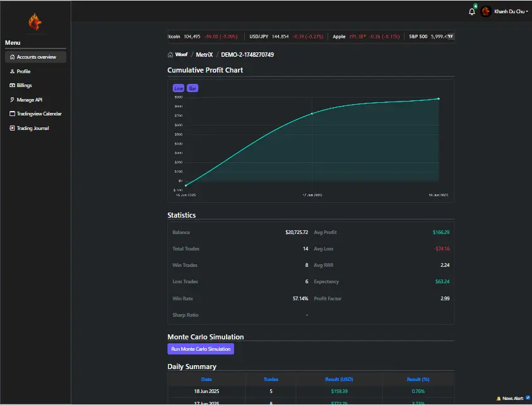Screen dimensions: 532x405
Task: Open the notification bell
Action: pos(472,11)
